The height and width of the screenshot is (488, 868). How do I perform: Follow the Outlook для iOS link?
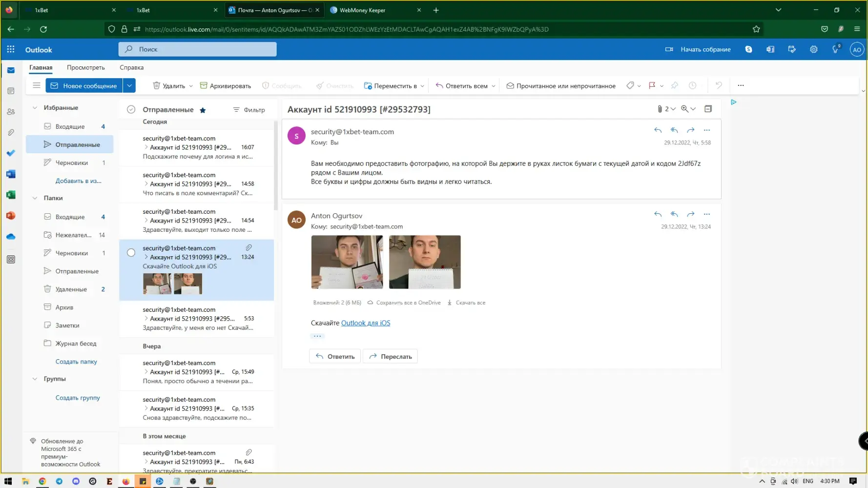(x=365, y=323)
